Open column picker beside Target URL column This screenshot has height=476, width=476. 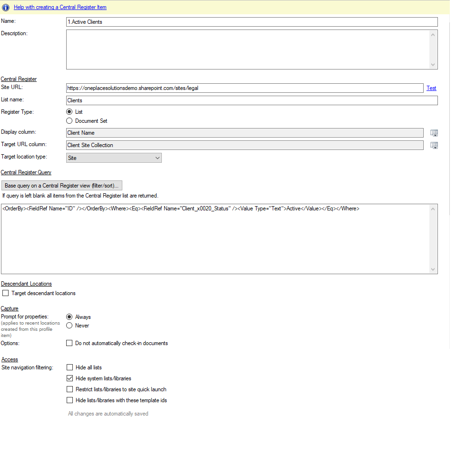434,146
